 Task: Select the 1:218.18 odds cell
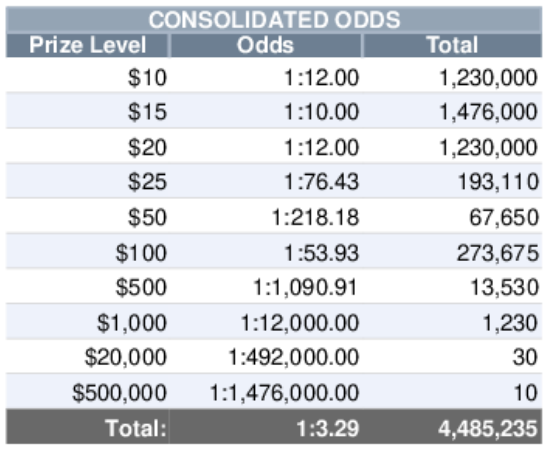266,216
